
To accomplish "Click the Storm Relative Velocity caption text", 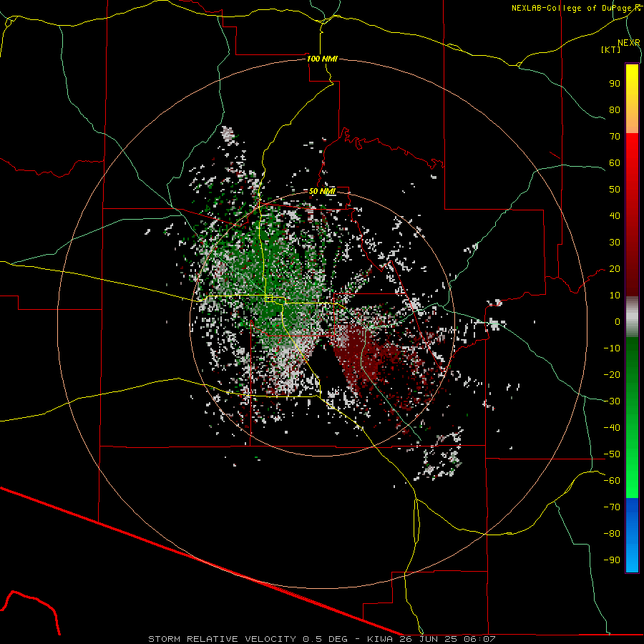I will click(x=321, y=639).
